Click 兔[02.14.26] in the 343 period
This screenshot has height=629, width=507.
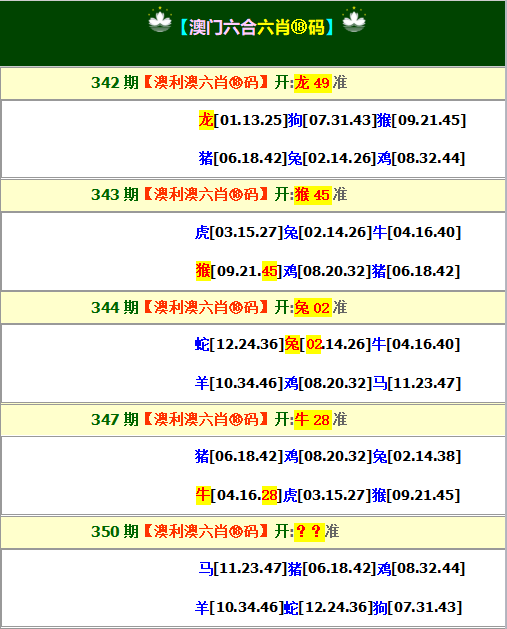[328, 232]
